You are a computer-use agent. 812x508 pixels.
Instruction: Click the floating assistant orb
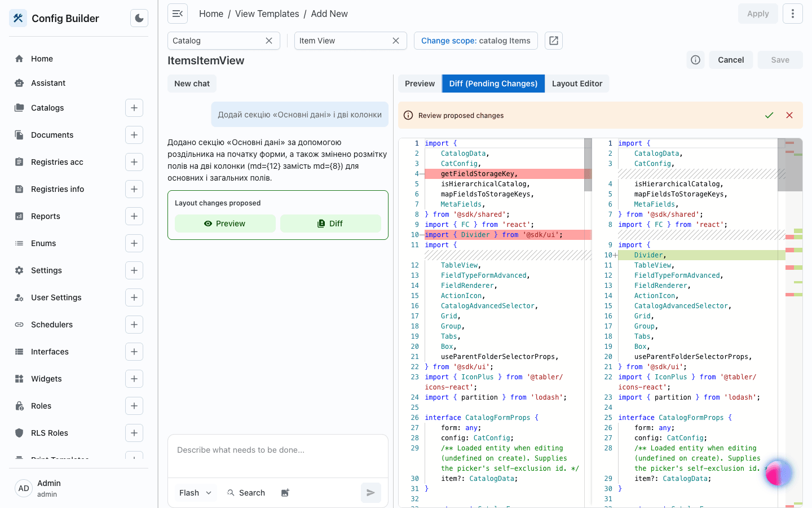tap(778, 473)
